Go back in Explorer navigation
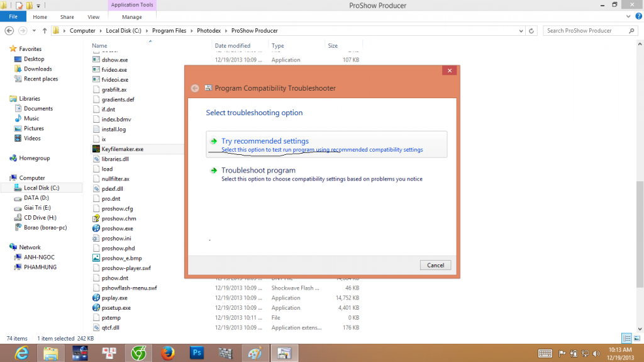Screen dimensions: 644x362 (x=9, y=30)
